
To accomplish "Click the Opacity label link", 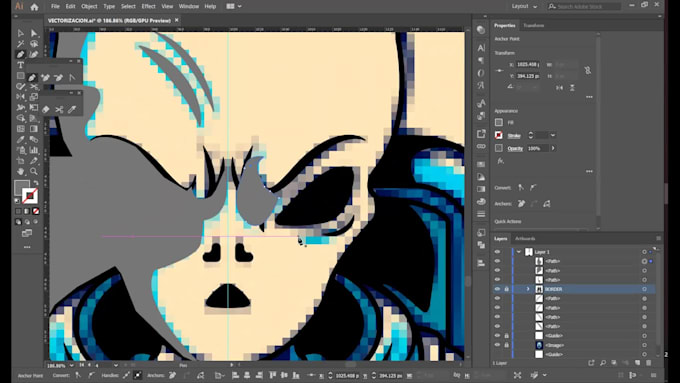I will click(515, 148).
